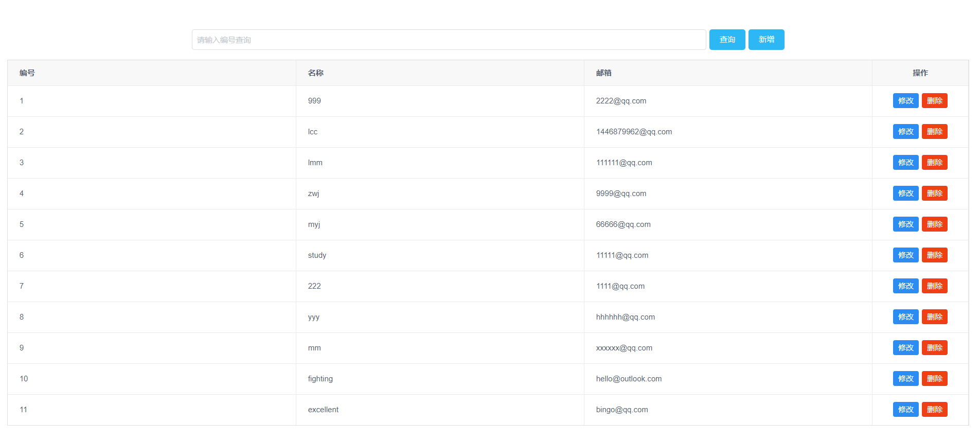Click the name cell yyy
Image resolution: width=980 pixels, height=440 pixels.
click(314, 317)
